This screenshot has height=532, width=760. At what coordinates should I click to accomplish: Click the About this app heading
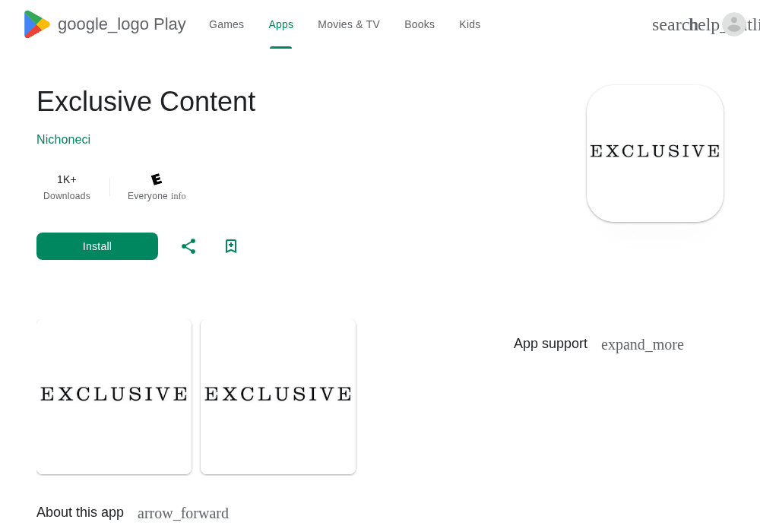click(x=80, y=512)
